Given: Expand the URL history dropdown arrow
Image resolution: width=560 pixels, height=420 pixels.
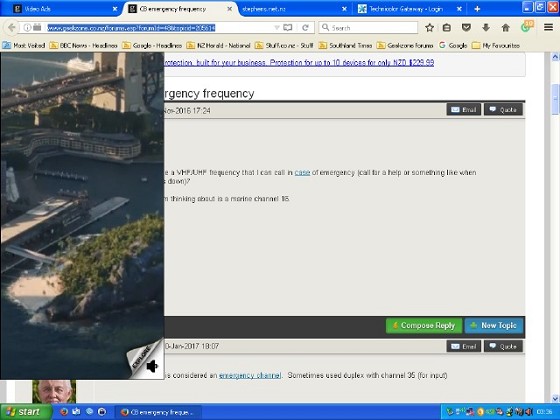Looking at the screenshot, I should click(x=276, y=28).
